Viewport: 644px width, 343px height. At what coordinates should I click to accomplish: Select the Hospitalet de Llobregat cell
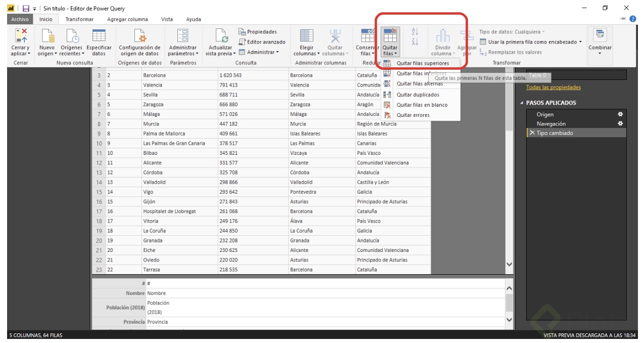click(x=179, y=211)
